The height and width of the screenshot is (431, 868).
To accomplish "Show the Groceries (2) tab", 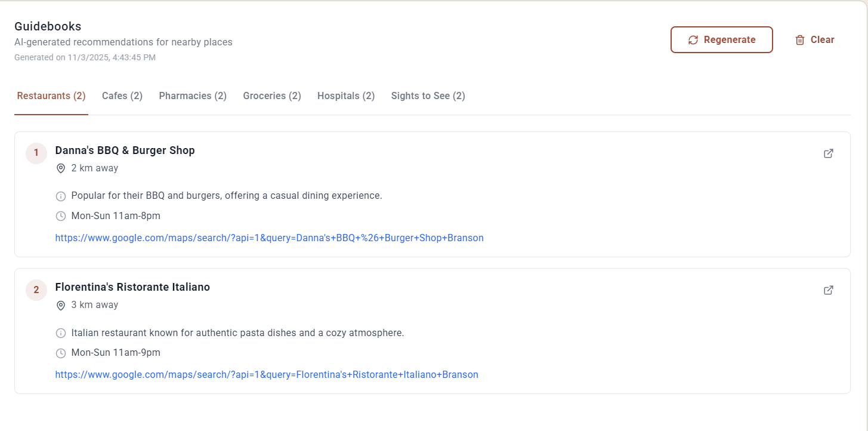I will tap(272, 96).
